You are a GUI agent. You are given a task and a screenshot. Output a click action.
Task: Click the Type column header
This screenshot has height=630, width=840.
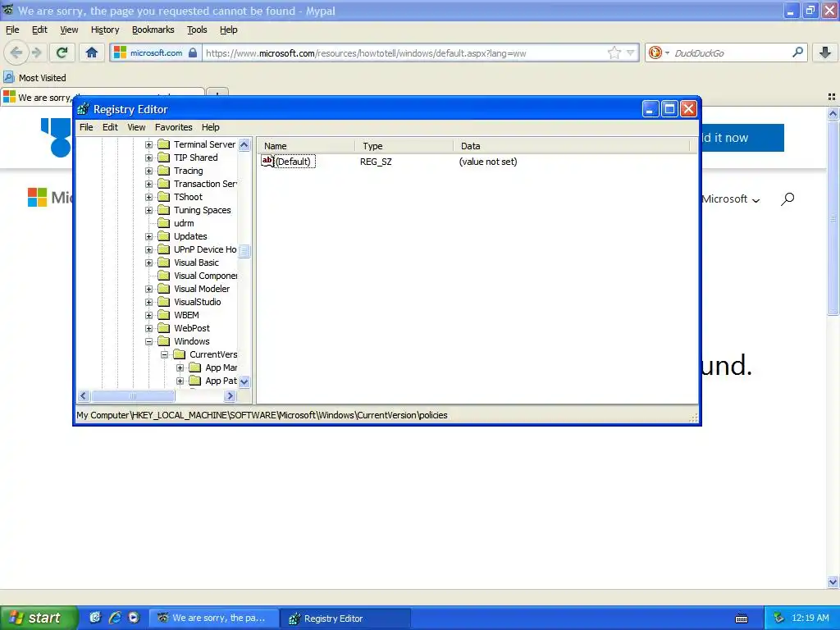click(404, 146)
